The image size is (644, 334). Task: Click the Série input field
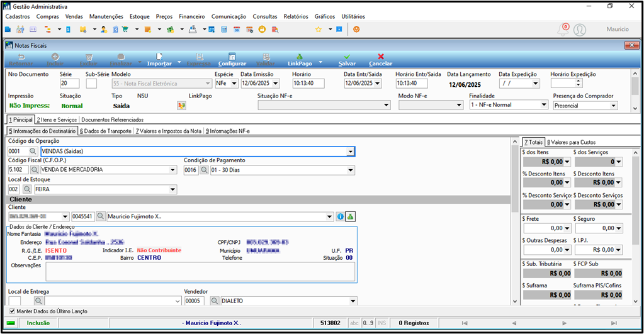pos(69,83)
